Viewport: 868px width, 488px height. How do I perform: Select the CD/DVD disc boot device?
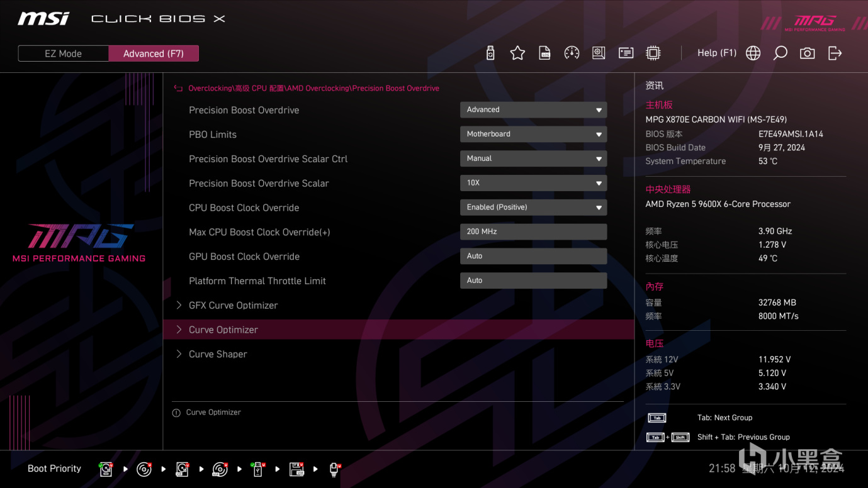[144, 469]
